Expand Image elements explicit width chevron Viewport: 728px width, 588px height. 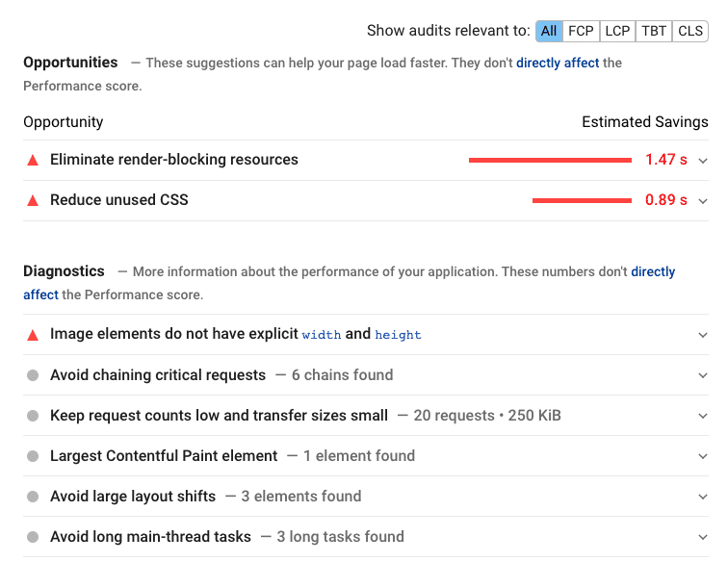[703, 335]
